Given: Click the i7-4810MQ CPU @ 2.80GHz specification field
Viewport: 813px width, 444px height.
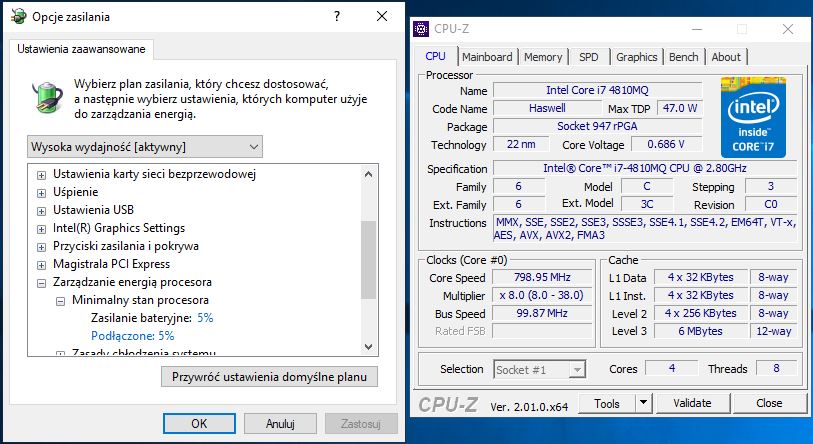Looking at the screenshot, I should tap(645, 168).
